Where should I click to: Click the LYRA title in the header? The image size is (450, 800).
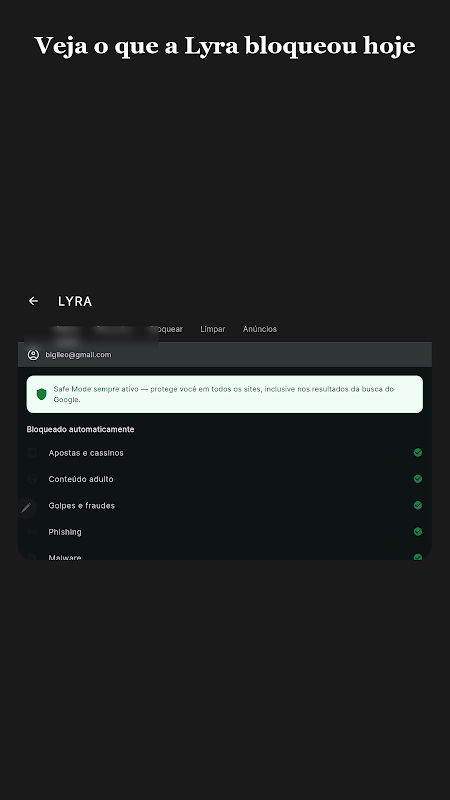click(x=75, y=302)
